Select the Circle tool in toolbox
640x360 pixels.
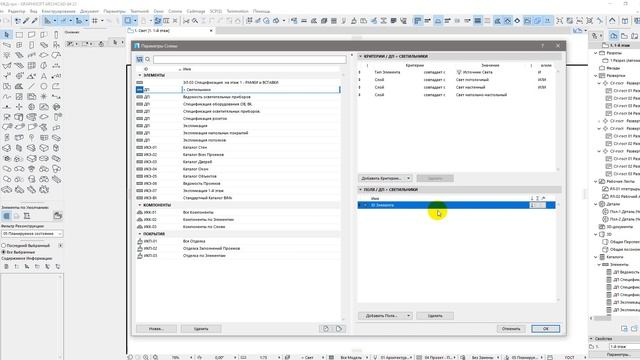[x=44, y=86]
